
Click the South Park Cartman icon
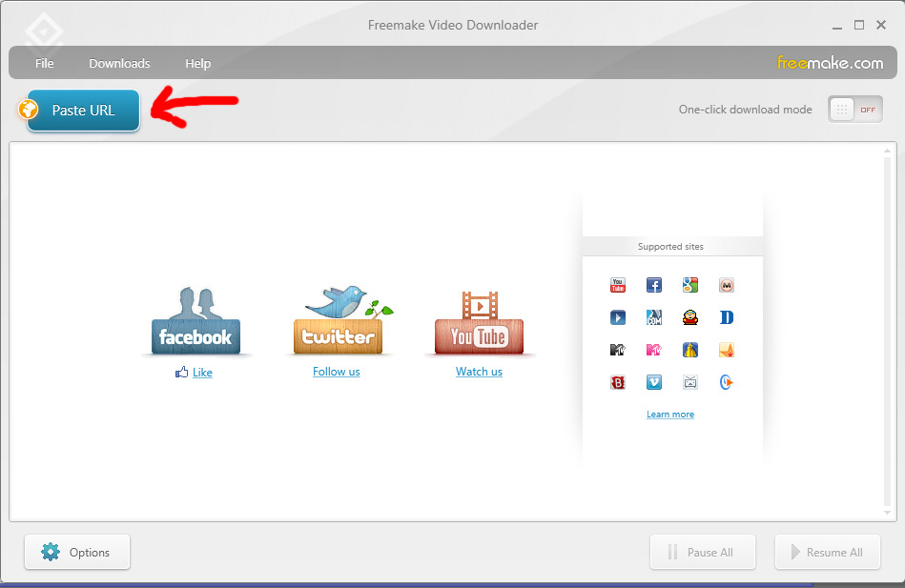click(x=690, y=317)
